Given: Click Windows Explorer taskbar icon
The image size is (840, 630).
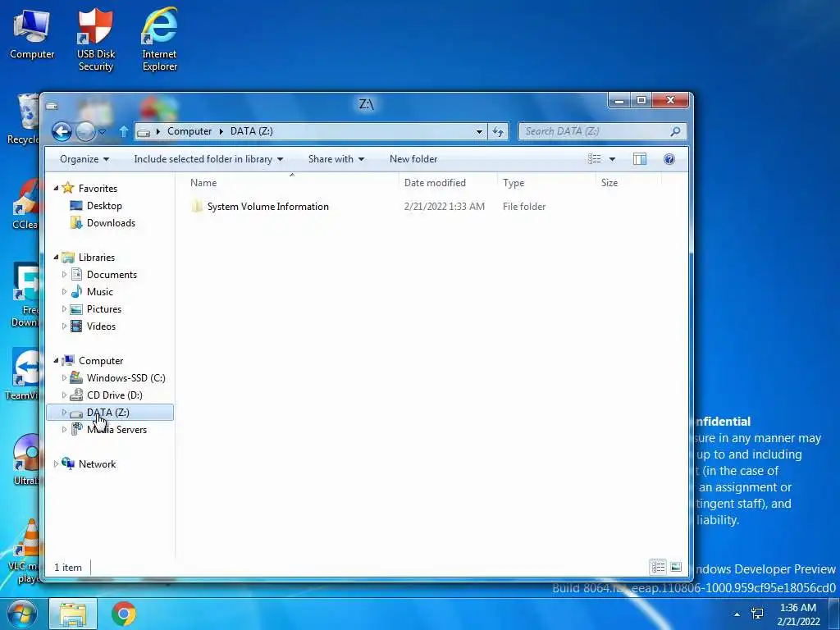Looking at the screenshot, I should pyautogui.click(x=73, y=614).
